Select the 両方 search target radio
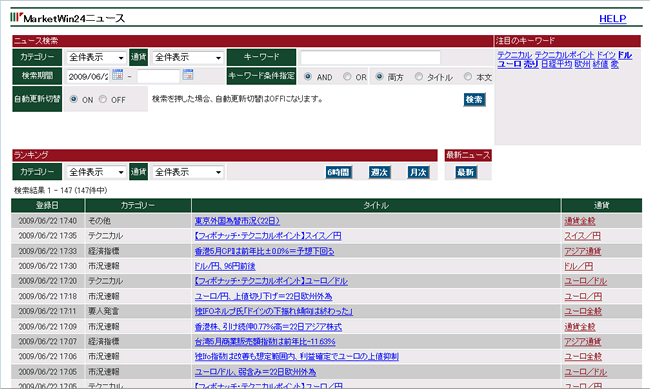The image size is (650, 389). tap(379, 76)
